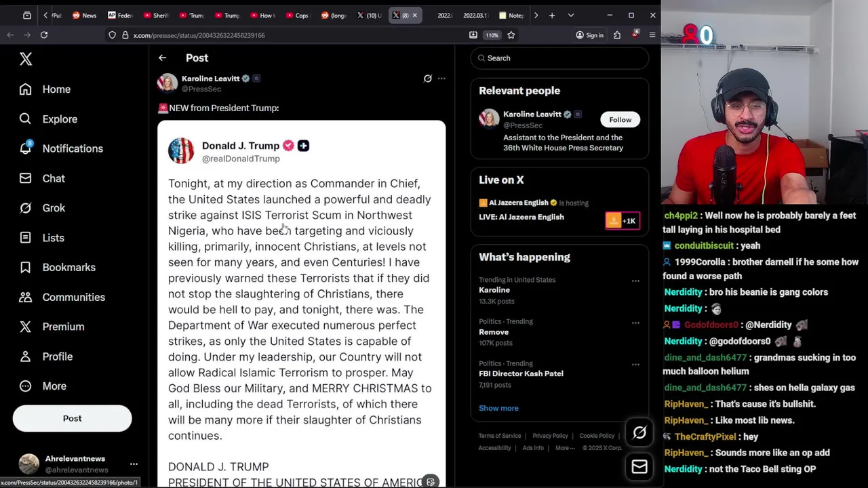This screenshot has width=868, height=488.
Task: Open the floating Grok button
Action: tap(639, 433)
